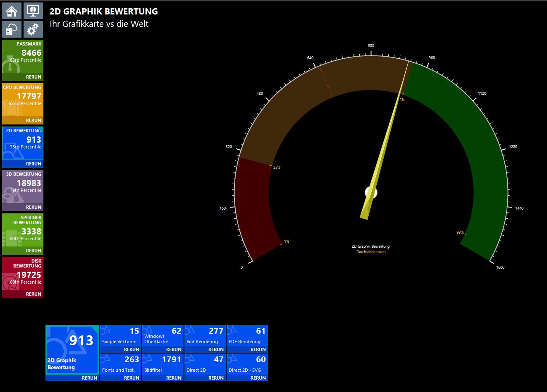Open the Direct 2D - SVG result tile
Image resolution: width=547 pixels, height=392 pixels.
[247, 364]
